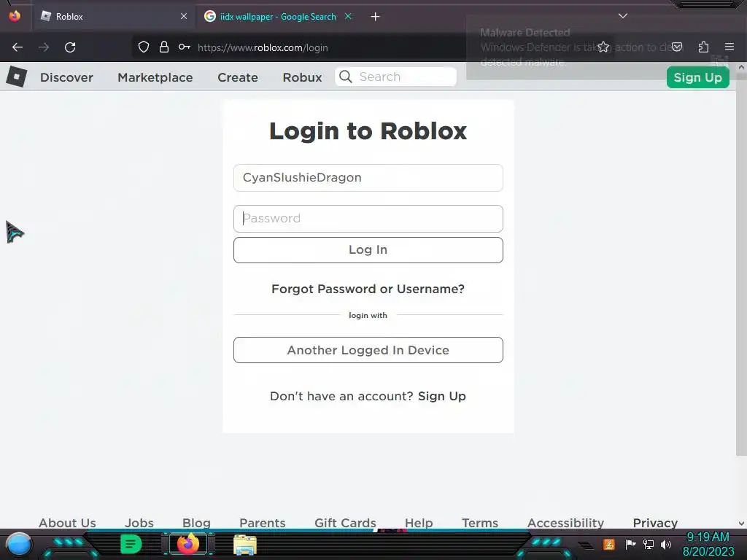Image resolution: width=747 pixels, height=560 pixels.
Task: Open the Pocket save icon
Action: click(677, 47)
